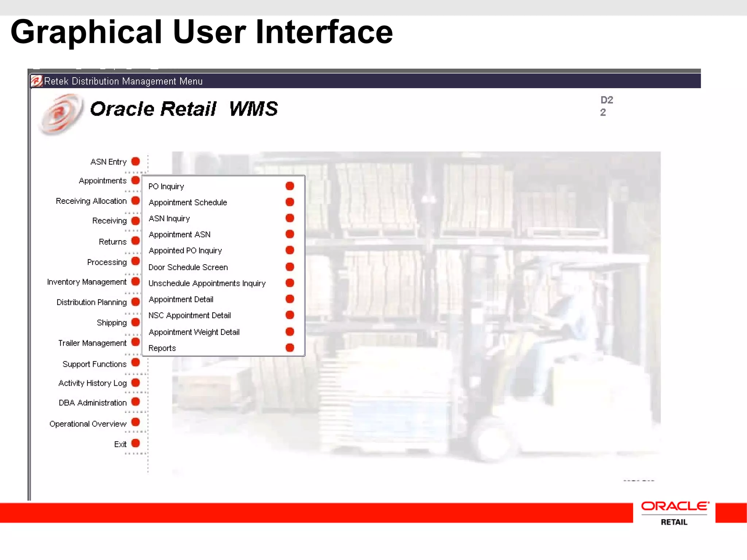Image resolution: width=747 pixels, height=560 pixels.
Task: Click the red dot next to Receiving
Action: tap(136, 221)
